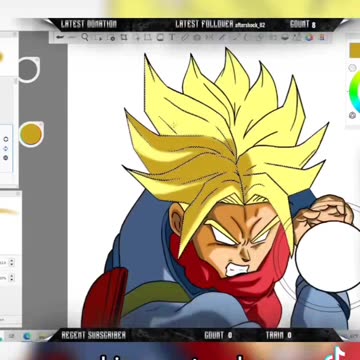Open the color wheel editor from the toolbar
The image size is (360, 360).
point(309,37)
